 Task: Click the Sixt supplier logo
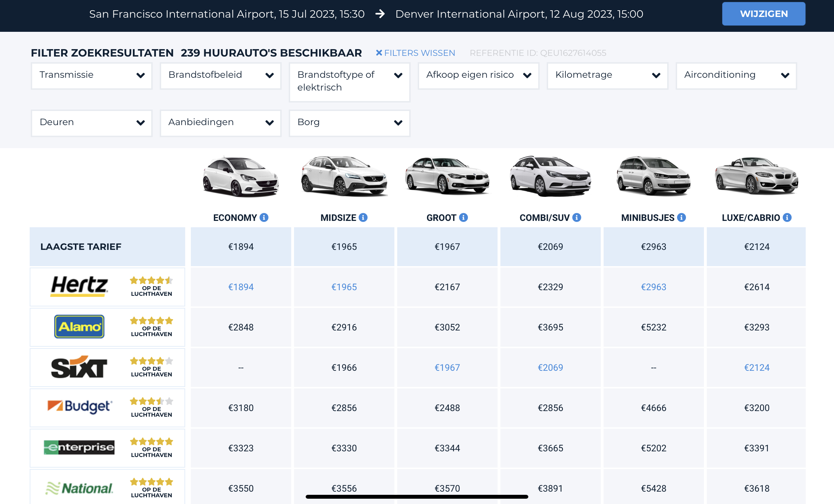tap(79, 367)
